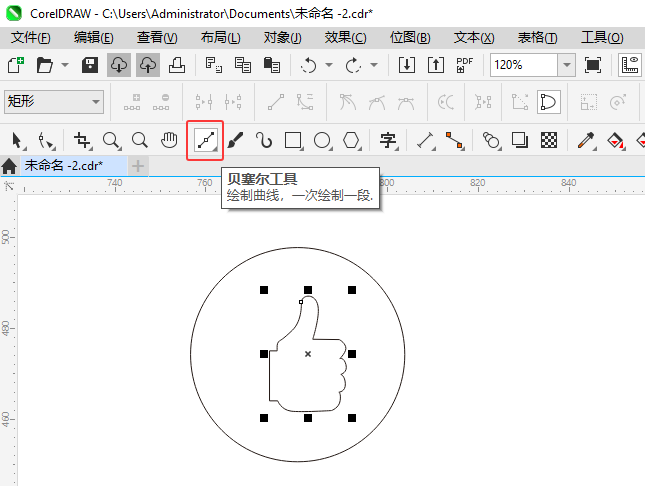Open the 对象(J) menu

click(283, 38)
